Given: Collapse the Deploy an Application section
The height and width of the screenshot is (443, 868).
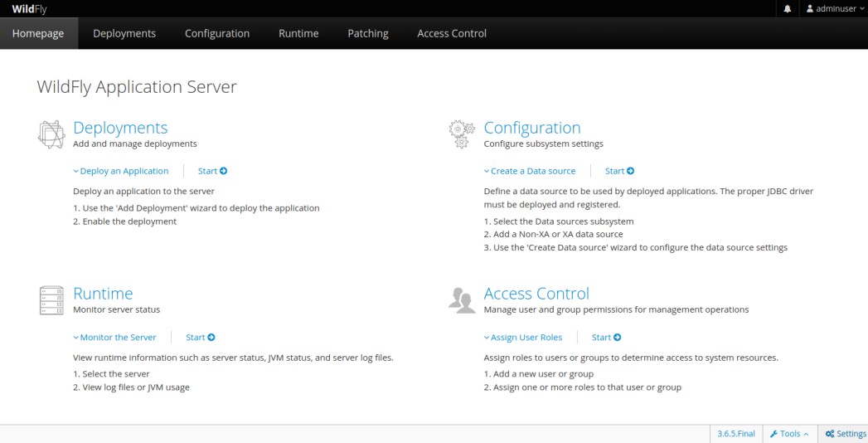Looking at the screenshot, I should tap(121, 171).
